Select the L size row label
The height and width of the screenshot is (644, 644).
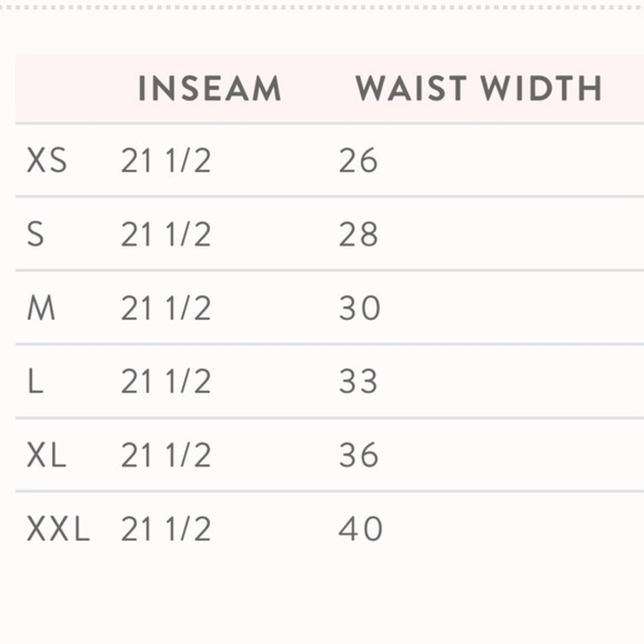[x=35, y=381]
